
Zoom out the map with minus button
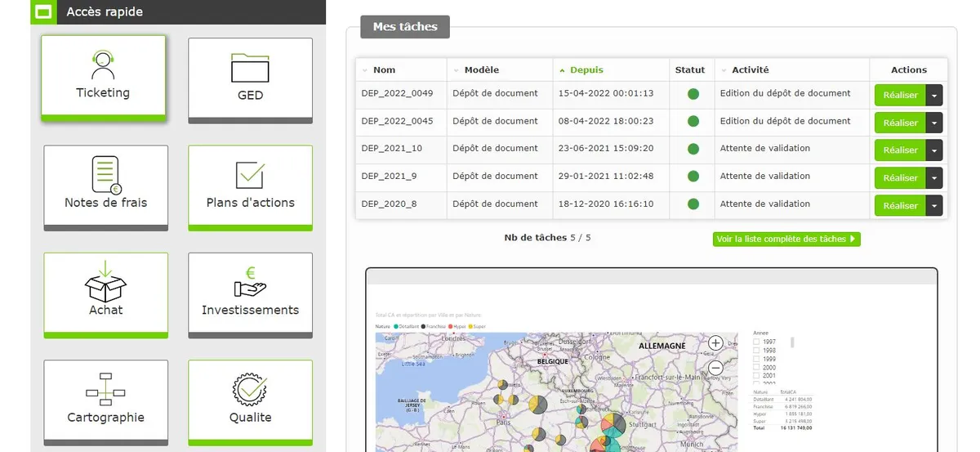click(715, 368)
